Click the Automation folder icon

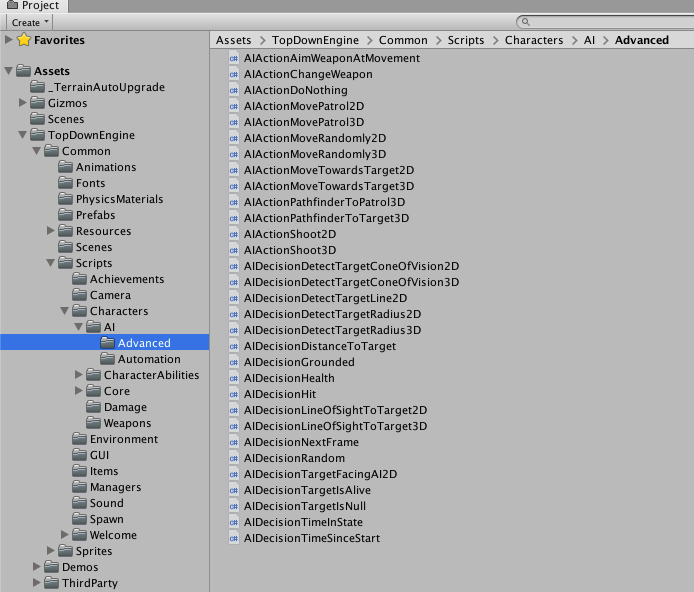click(108, 359)
